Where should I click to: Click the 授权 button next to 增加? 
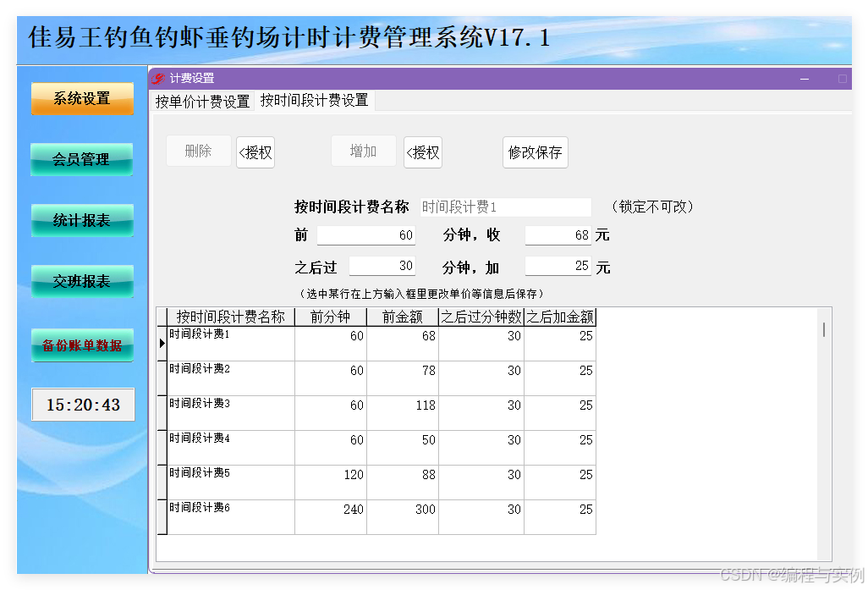(x=423, y=152)
